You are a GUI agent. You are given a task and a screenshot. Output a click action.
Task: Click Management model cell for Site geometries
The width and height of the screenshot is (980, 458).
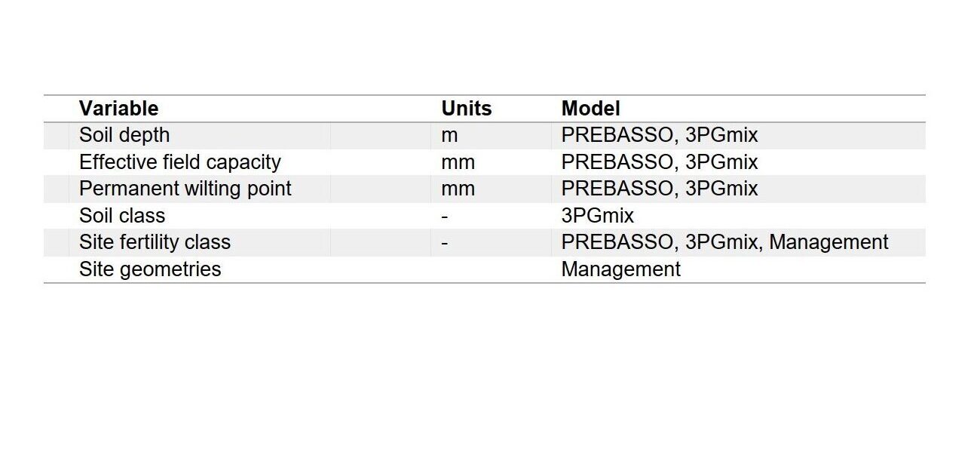point(620,269)
